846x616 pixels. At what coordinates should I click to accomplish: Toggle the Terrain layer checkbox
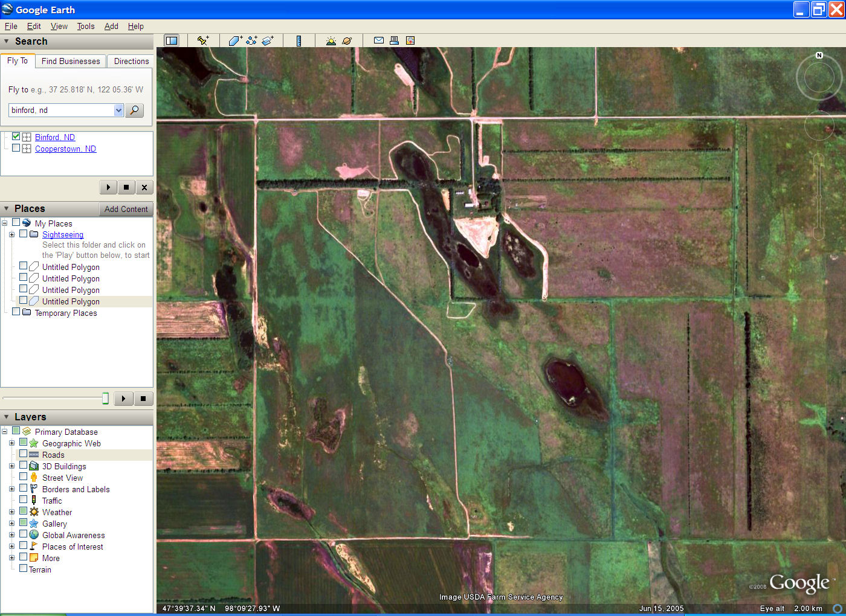point(23,569)
